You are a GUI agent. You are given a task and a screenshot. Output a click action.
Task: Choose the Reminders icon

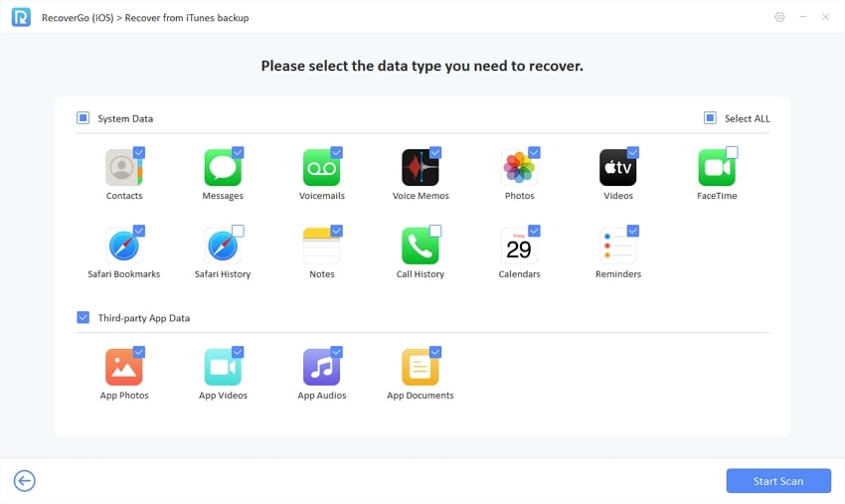coord(617,247)
